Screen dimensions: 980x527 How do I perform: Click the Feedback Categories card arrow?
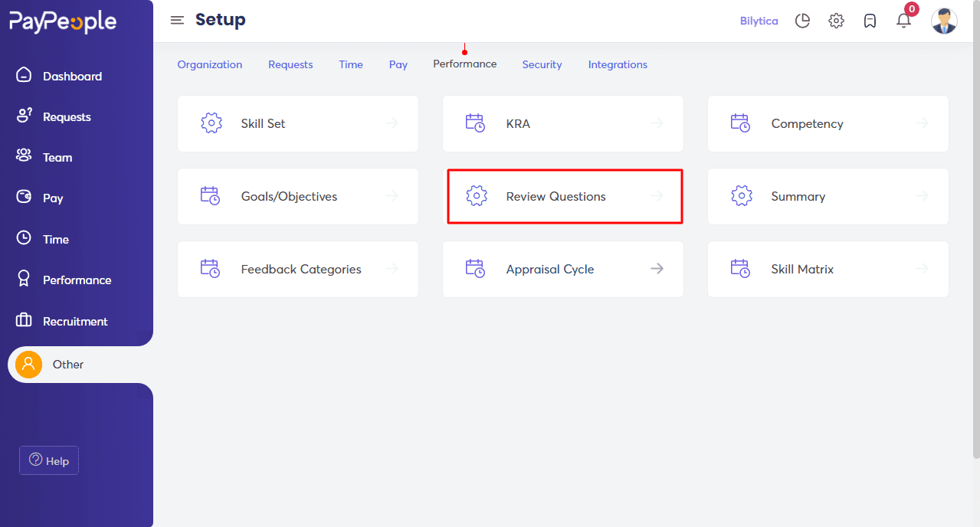point(392,268)
